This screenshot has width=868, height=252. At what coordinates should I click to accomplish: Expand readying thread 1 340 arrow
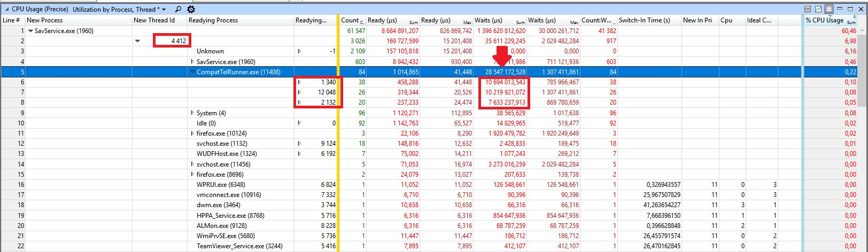click(299, 82)
